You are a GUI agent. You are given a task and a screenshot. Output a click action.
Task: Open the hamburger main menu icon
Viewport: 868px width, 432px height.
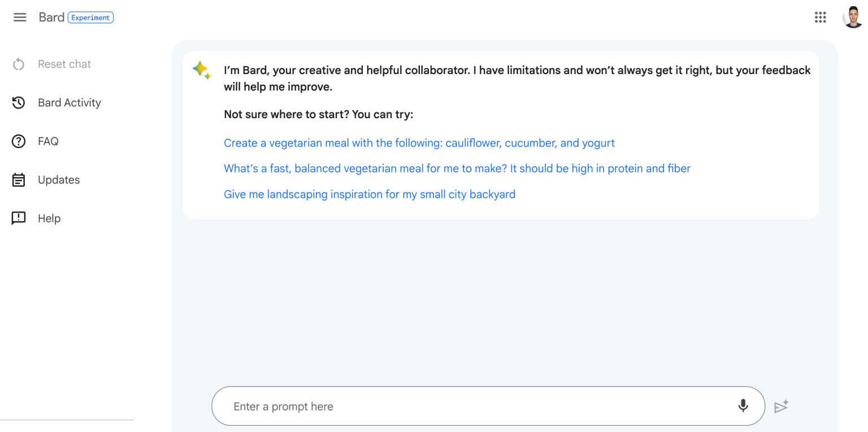[x=20, y=18]
